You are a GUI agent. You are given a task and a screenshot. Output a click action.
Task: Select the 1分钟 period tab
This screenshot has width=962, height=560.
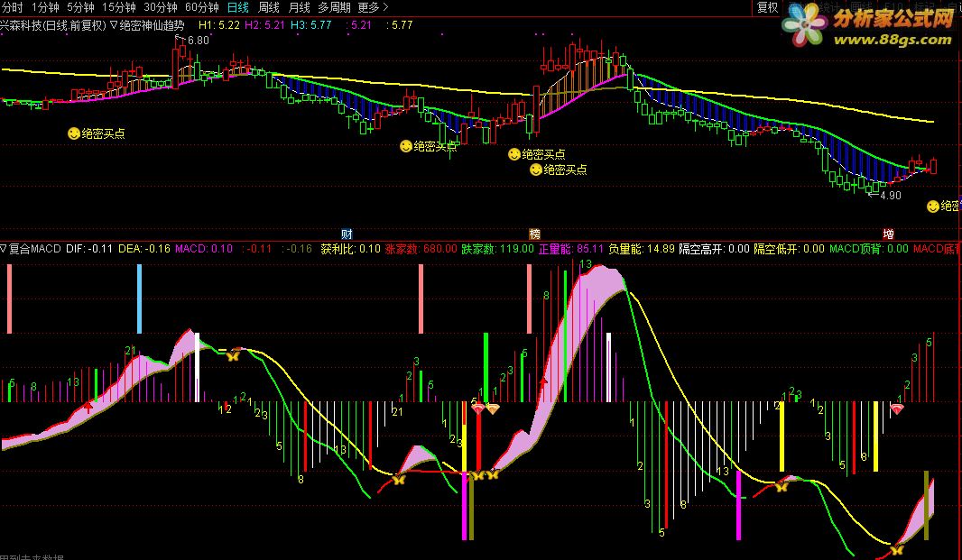point(45,7)
